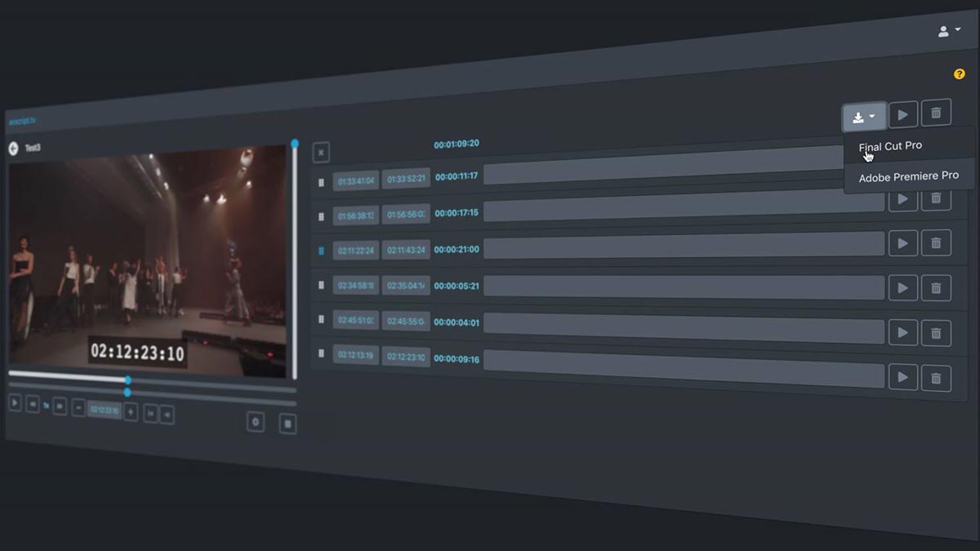Play the 00:00:09:16 clip
The height and width of the screenshot is (551, 980).
[x=903, y=376]
